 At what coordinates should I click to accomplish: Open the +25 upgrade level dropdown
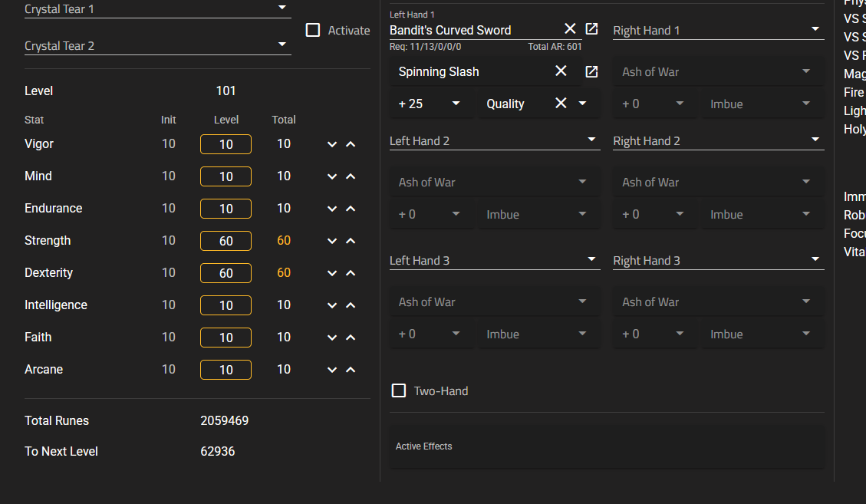point(431,104)
